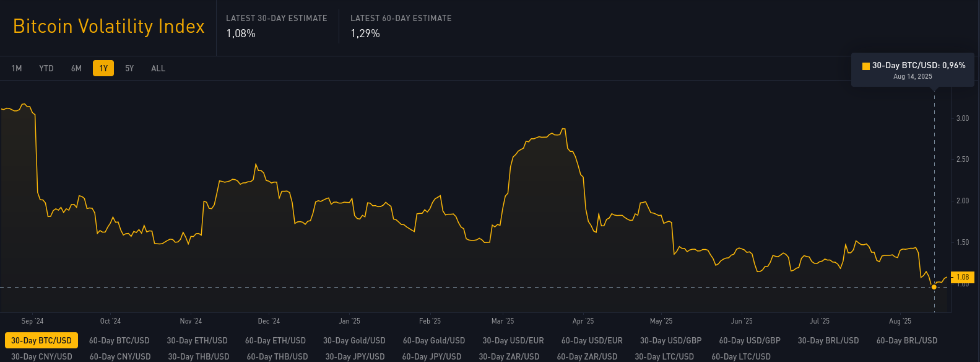Click the LATEST 30-DAY ESTIMATE heading
The width and height of the screenshot is (980, 362).
pos(277,19)
